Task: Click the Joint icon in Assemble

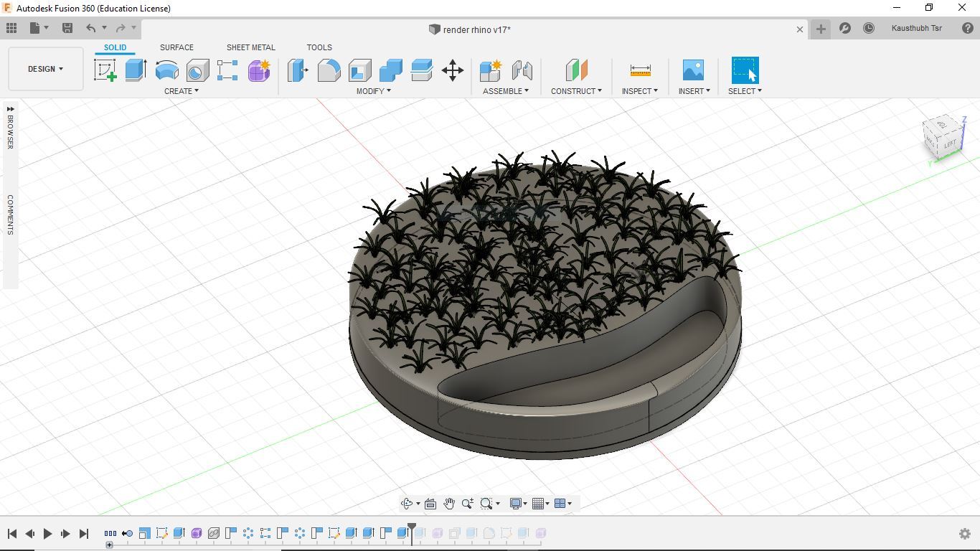Action: pyautogui.click(x=522, y=70)
